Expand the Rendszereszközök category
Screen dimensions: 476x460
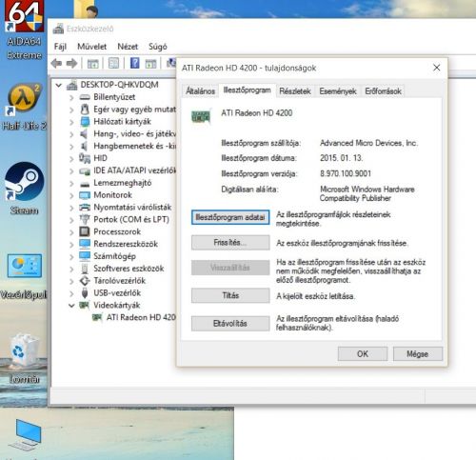click(x=71, y=245)
